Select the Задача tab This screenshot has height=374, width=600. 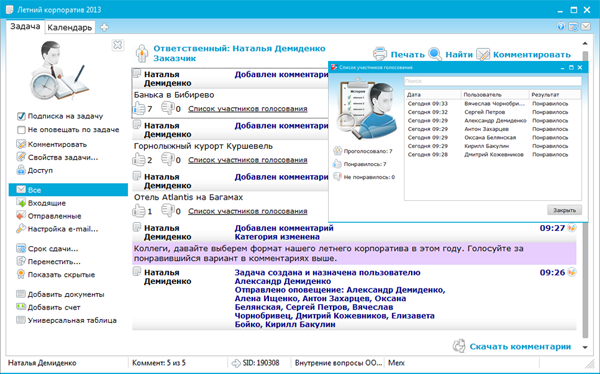(x=25, y=26)
